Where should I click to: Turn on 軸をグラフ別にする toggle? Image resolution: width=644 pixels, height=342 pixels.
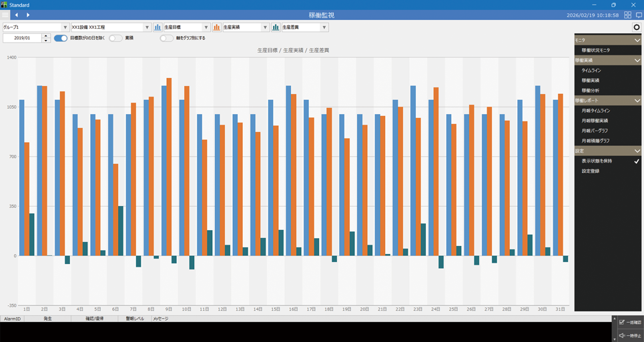[166, 38]
